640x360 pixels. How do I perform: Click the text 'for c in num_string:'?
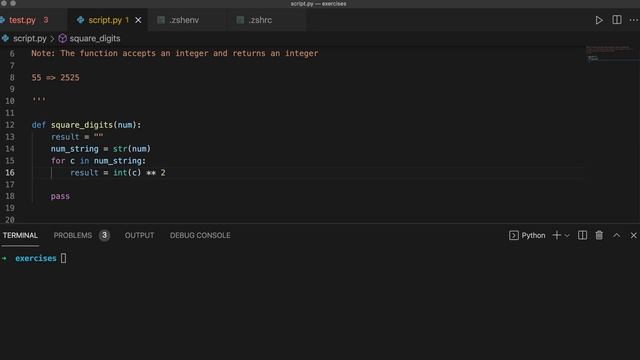point(98,161)
